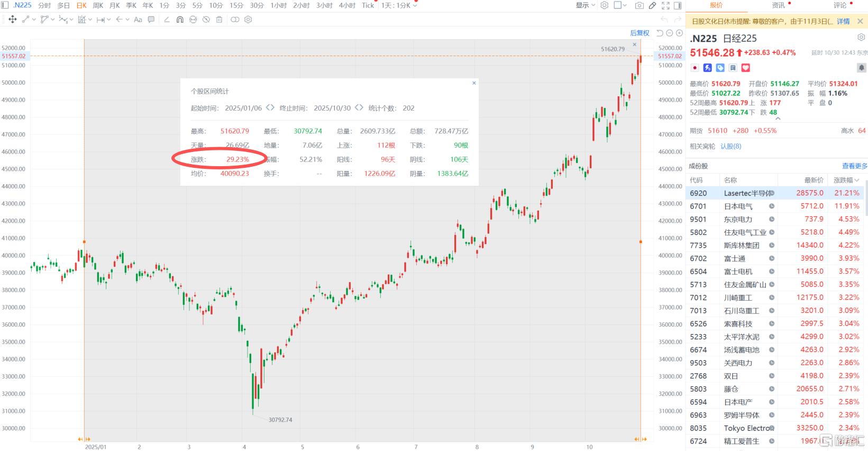Viewport: 868px width, 451px height.
Task: Open the 详情 notice details link
Action: click(843, 22)
